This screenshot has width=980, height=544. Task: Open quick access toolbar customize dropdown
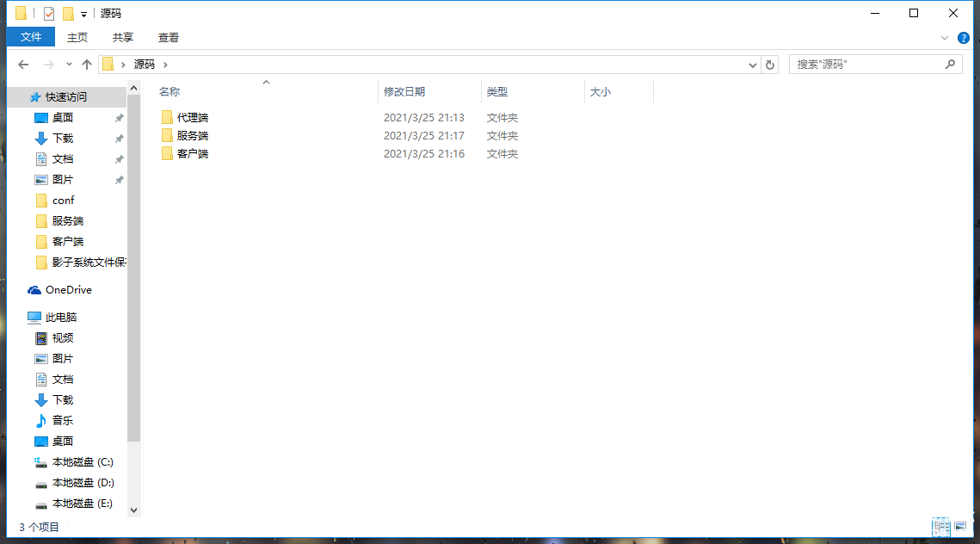[x=83, y=14]
